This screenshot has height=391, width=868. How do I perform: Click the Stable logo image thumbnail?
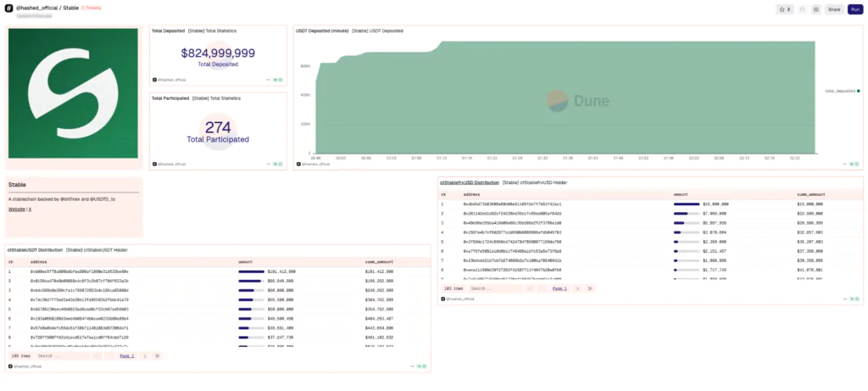pyautogui.click(x=73, y=98)
